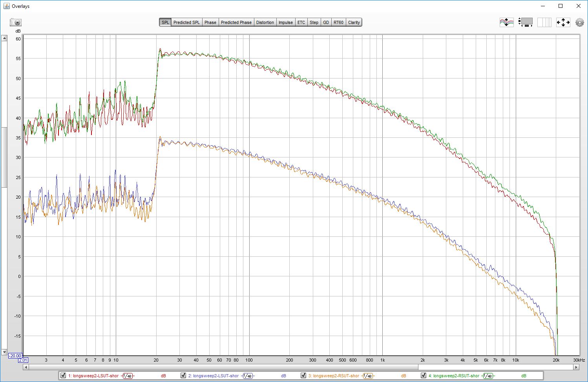
Task: Maximize the Overlays window
Action: (561, 6)
